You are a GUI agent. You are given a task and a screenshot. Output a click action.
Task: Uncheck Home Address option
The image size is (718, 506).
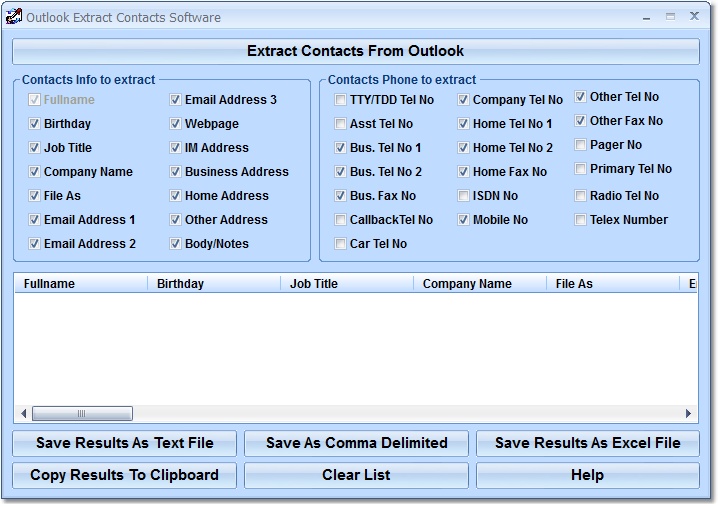(x=175, y=196)
